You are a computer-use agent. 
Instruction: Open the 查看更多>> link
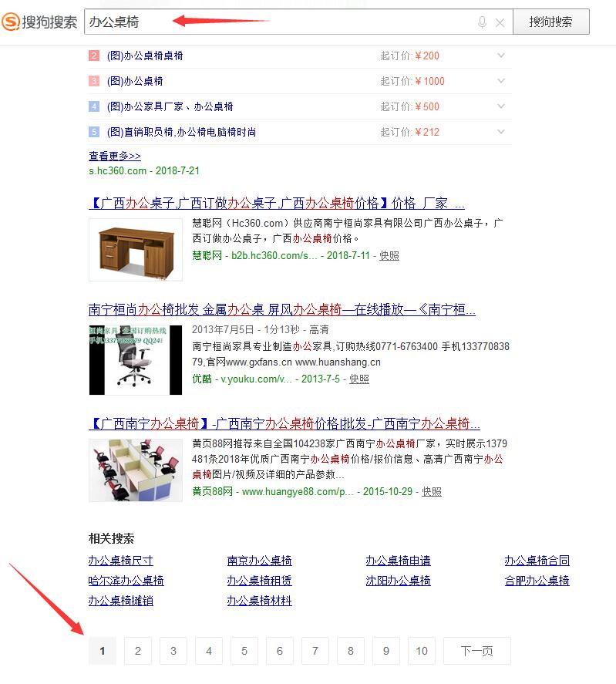click(x=115, y=156)
